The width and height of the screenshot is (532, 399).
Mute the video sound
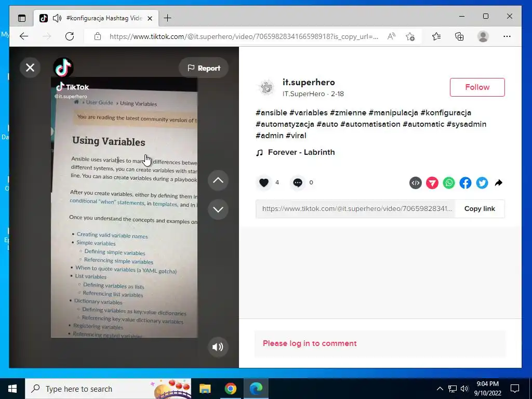pos(218,347)
